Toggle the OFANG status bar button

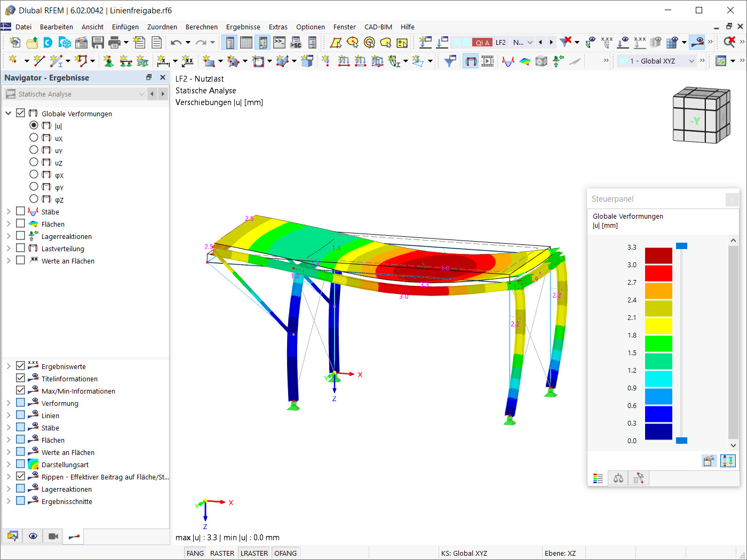click(x=285, y=553)
